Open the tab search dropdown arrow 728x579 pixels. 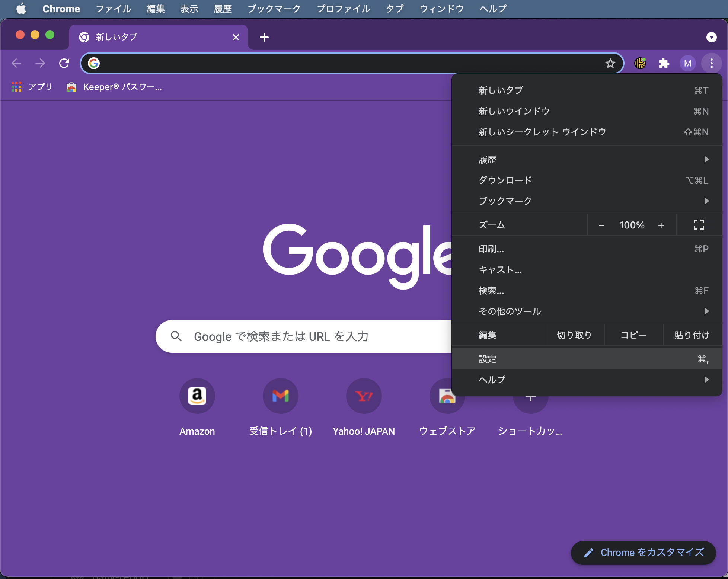point(711,37)
